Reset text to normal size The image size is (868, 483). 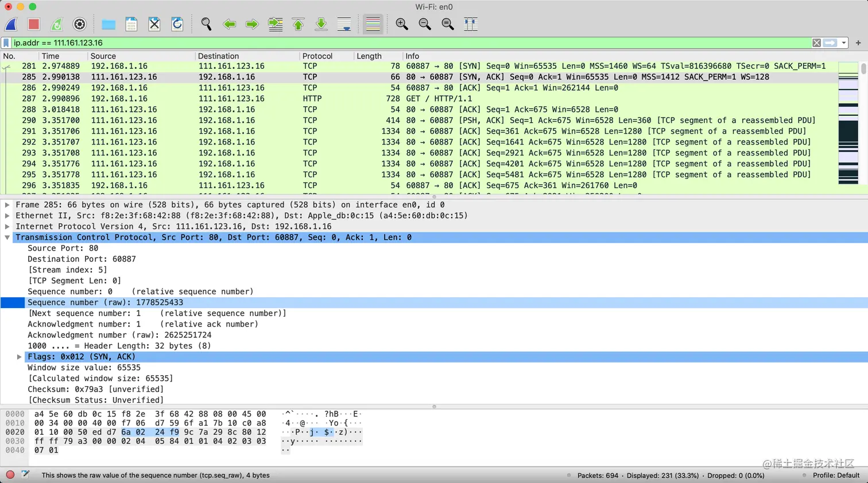pyautogui.click(x=448, y=24)
